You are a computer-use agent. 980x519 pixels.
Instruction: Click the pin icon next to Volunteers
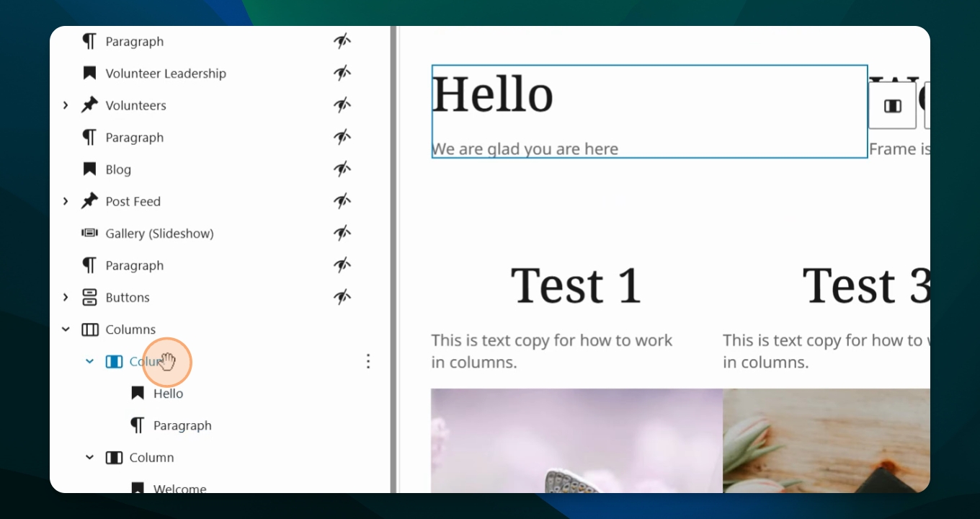point(89,105)
